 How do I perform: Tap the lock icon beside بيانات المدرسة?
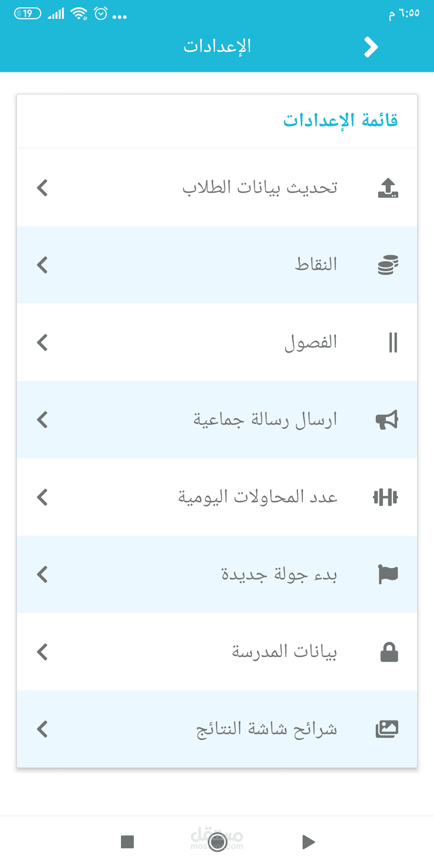click(389, 652)
